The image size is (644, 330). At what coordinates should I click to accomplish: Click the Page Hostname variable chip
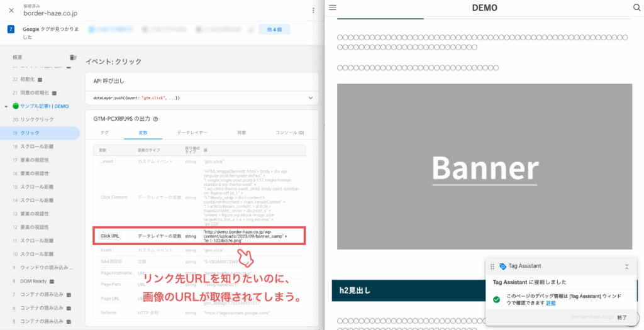(116, 273)
